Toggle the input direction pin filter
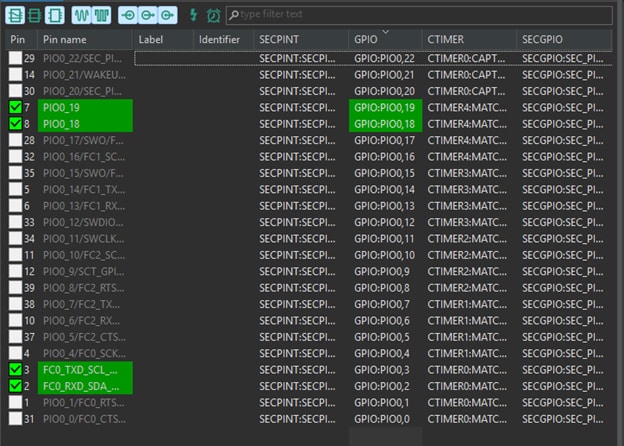624x446 pixels. pos(128,15)
